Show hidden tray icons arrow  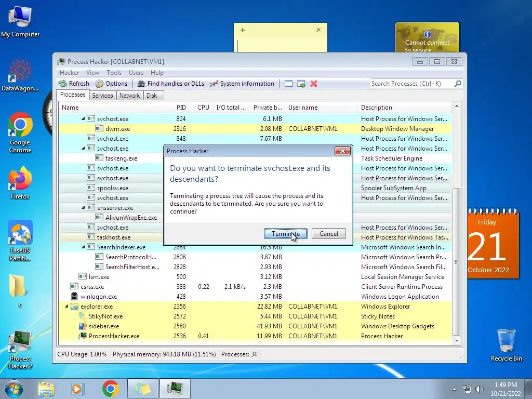coord(454,389)
